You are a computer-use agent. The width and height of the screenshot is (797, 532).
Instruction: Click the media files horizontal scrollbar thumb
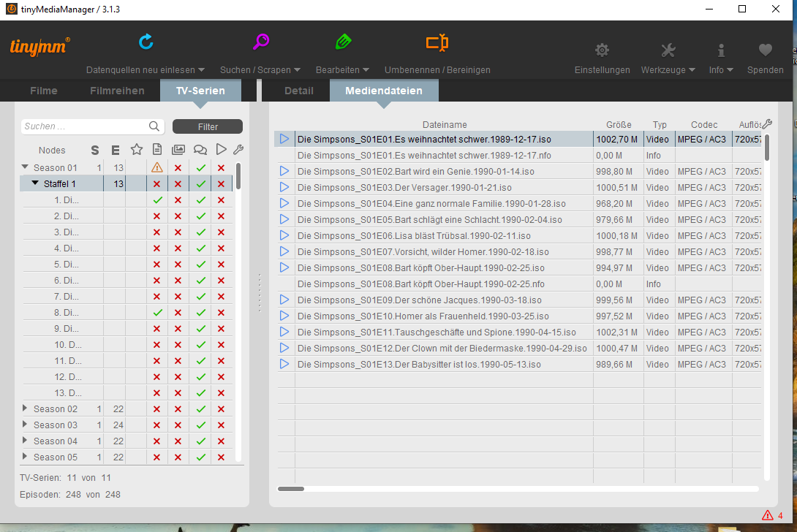(291, 489)
